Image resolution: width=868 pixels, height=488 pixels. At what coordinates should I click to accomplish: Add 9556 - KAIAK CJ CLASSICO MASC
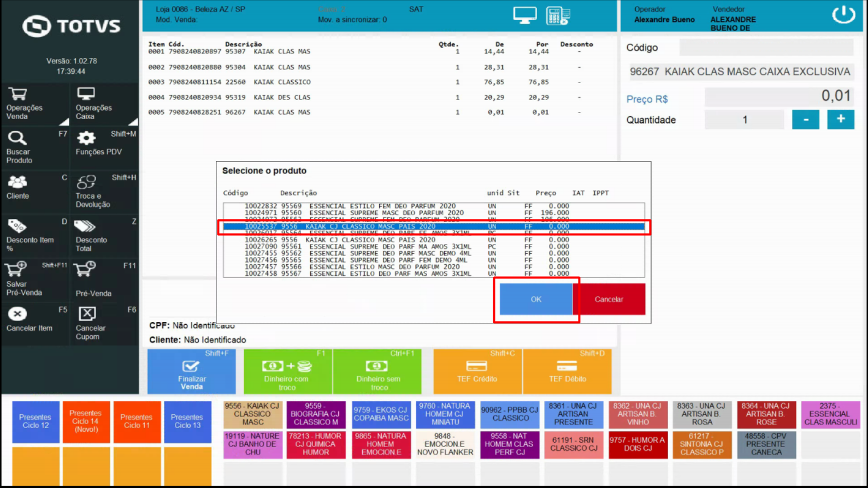[x=252, y=414]
